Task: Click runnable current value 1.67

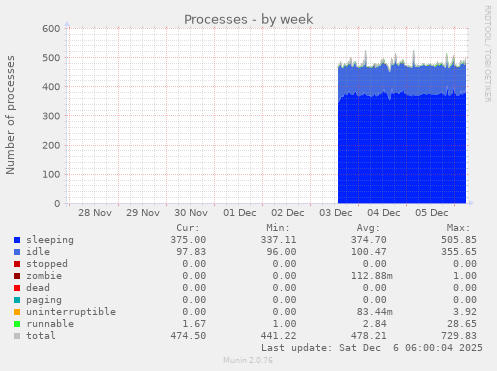Action: (x=194, y=324)
